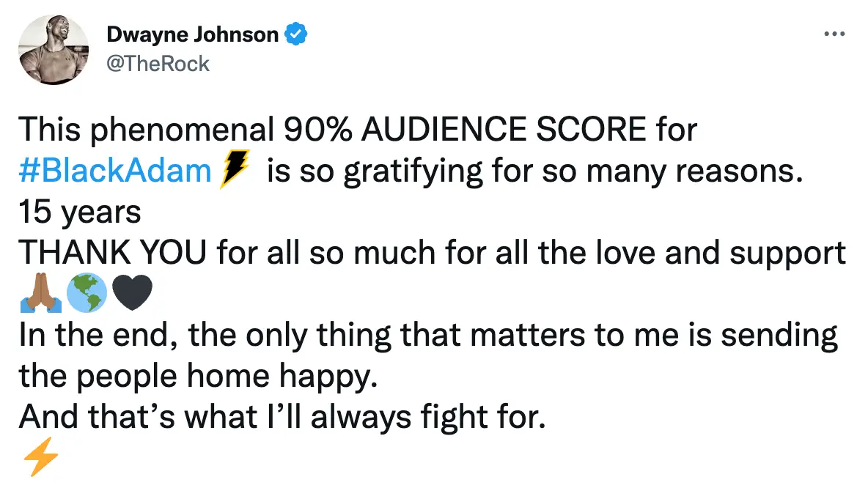Image resolution: width=868 pixels, height=488 pixels.
Task: Click the lightning bolt emoji below the last line
Action: pos(40,458)
